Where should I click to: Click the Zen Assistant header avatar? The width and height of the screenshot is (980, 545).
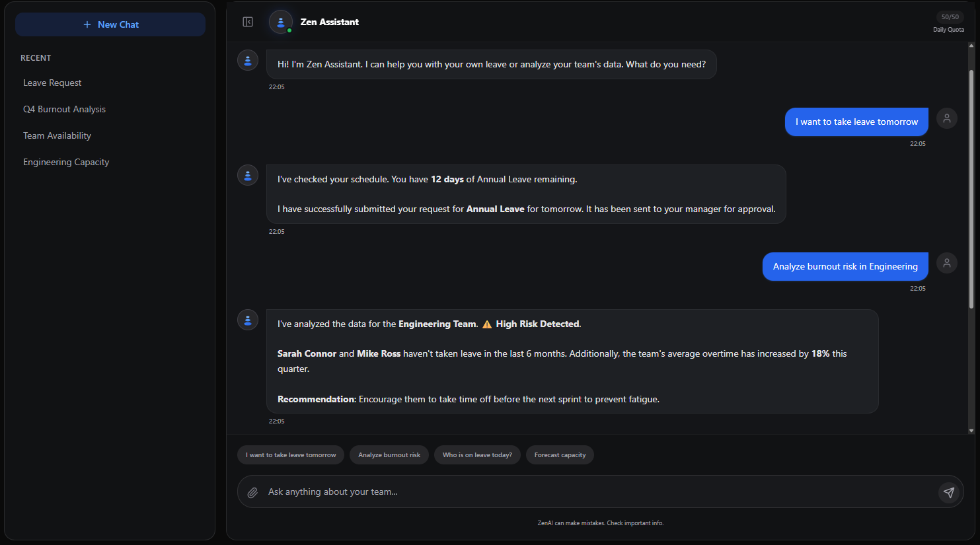coord(281,22)
